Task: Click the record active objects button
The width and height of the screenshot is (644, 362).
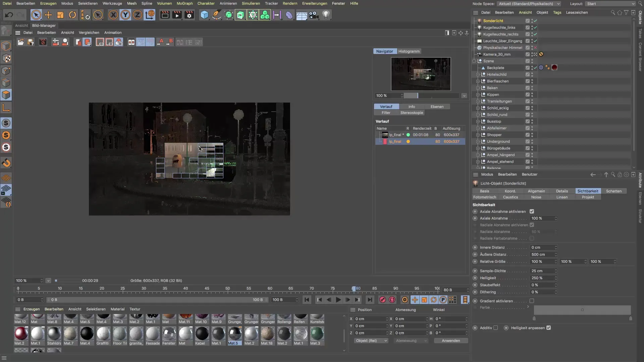Action: (x=383, y=300)
